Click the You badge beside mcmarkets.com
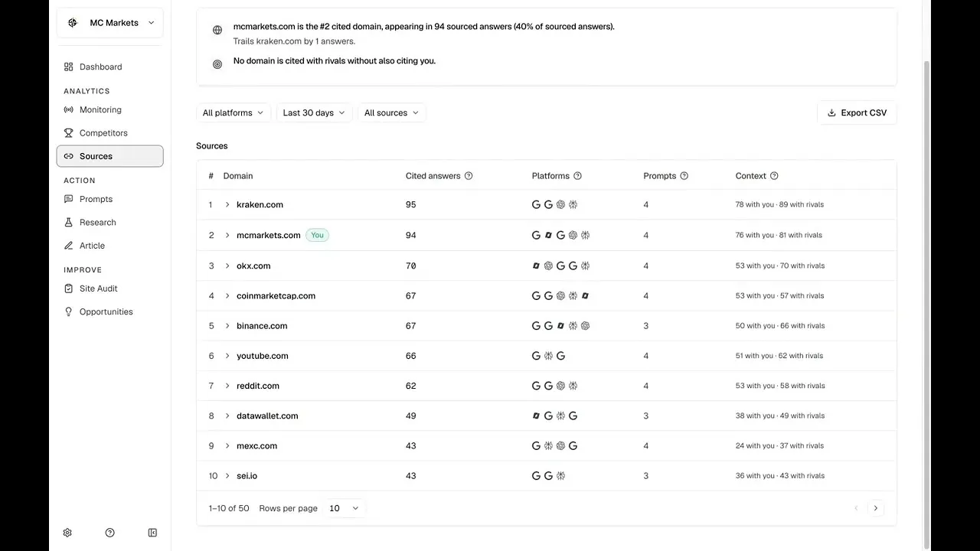Screen dimensions: 980x551 [317, 236]
